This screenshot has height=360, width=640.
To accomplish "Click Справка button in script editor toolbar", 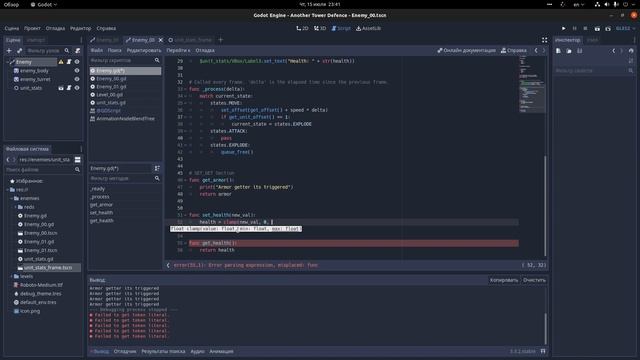I will click(513, 51).
